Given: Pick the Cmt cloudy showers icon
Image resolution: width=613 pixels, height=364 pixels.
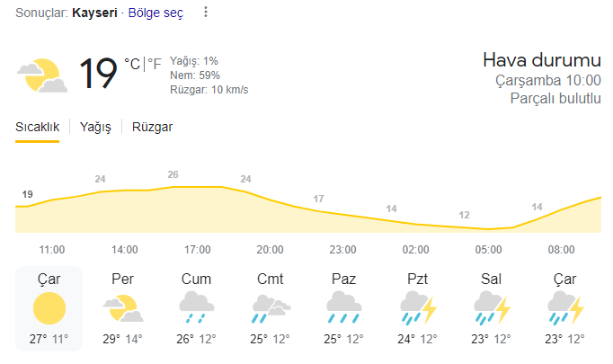Looking at the screenshot, I should pyautogui.click(x=271, y=308).
